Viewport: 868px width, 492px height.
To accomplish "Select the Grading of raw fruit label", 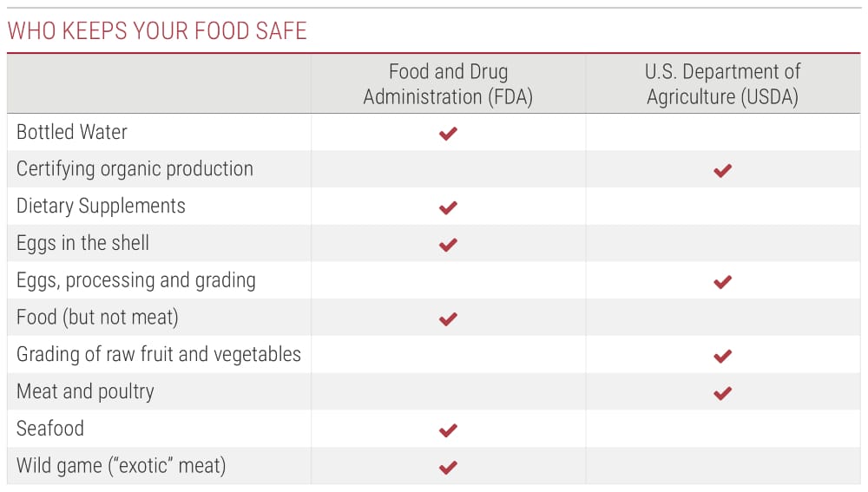I will (x=159, y=354).
